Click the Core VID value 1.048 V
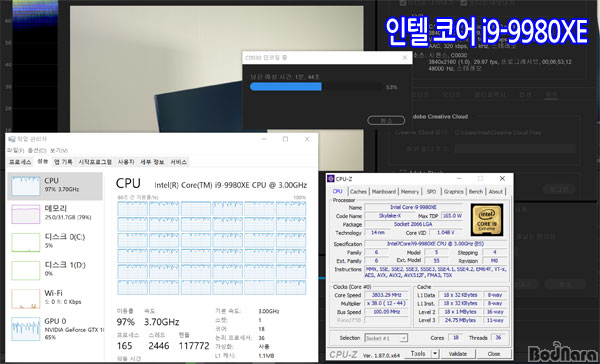Image resolution: width=600 pixels, height=364 pixels. pos(445,233)
